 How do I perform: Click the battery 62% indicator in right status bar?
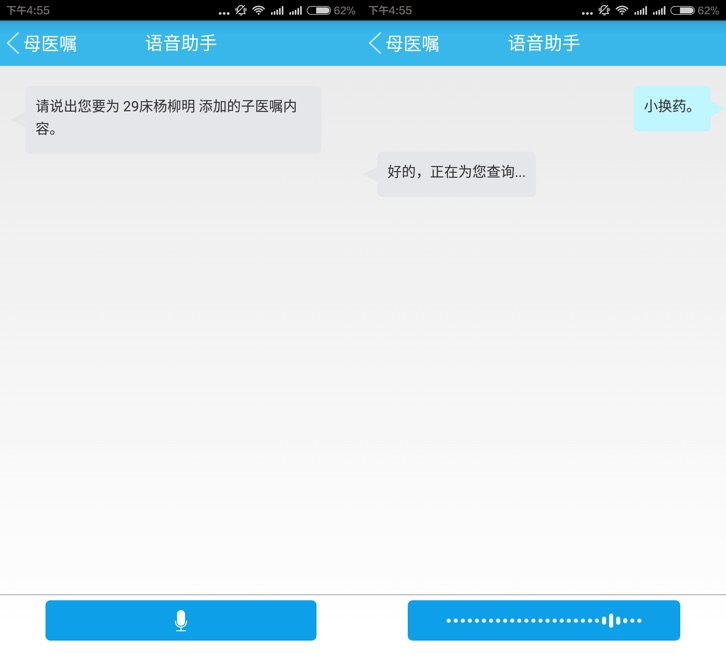[694, 10]
